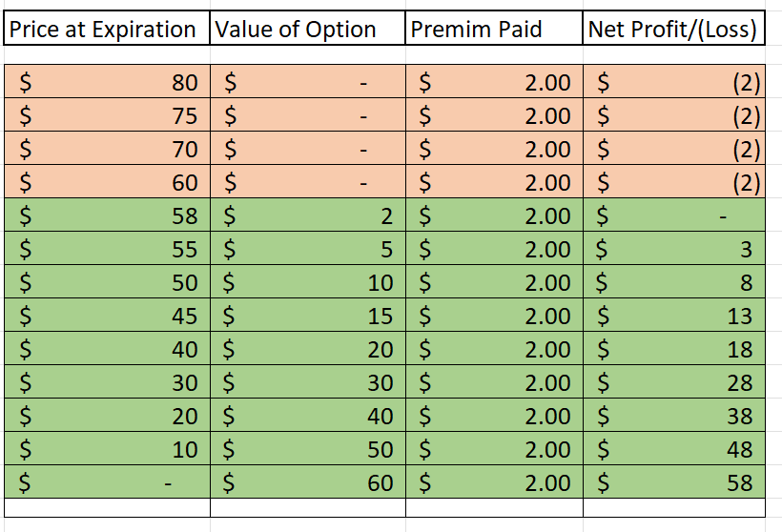Select the expiration price cell showing 58
This screenshot has width=782, height=532.
click(x=105, y=216)
